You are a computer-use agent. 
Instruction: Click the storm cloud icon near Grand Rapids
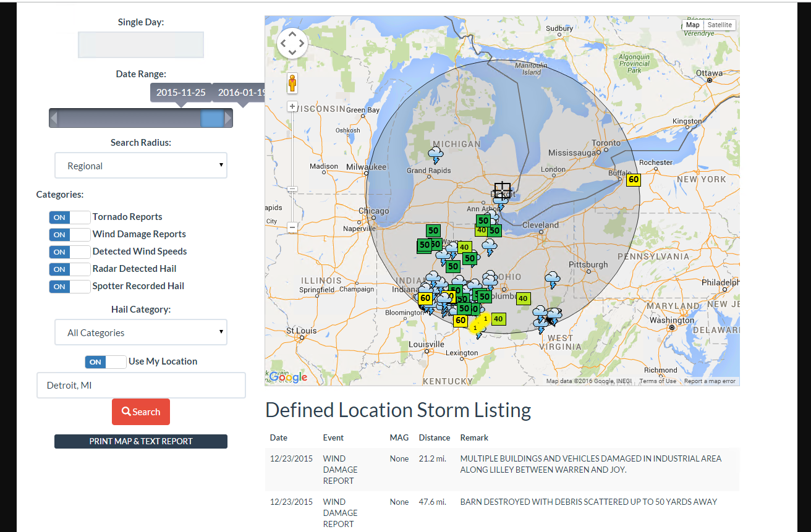tap(436, 154)
